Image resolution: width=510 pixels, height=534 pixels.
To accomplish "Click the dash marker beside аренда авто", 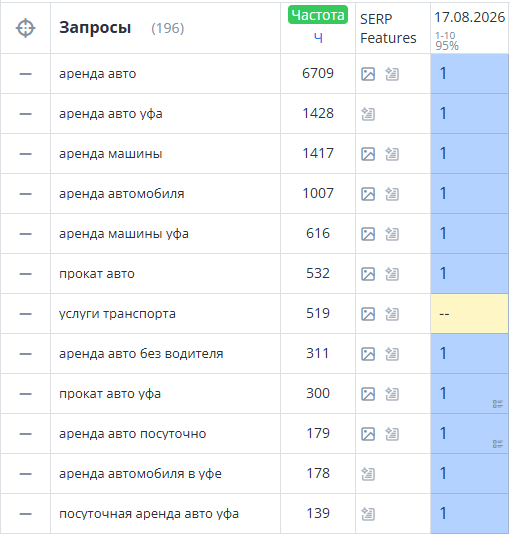I will point(26,74).
